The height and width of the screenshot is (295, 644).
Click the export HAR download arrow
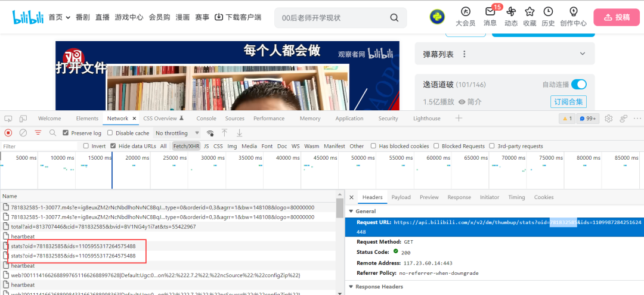240,133
